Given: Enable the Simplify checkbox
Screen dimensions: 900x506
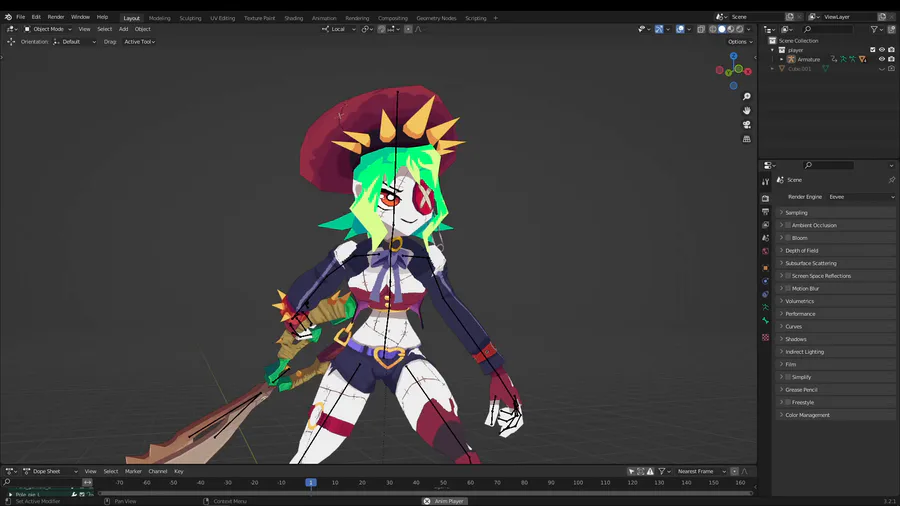Looking at the screenshot, I should [788, 377].
